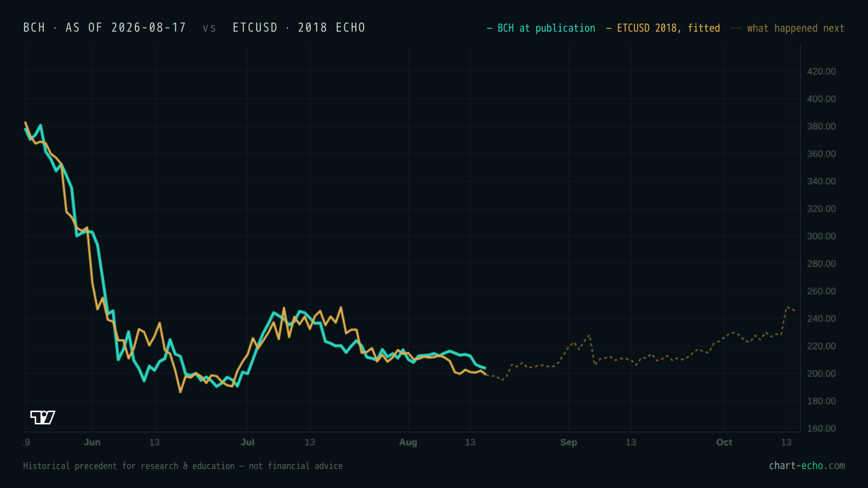
Task: Click the 'vs' separator text in title
Action: (x=209, y=28)
